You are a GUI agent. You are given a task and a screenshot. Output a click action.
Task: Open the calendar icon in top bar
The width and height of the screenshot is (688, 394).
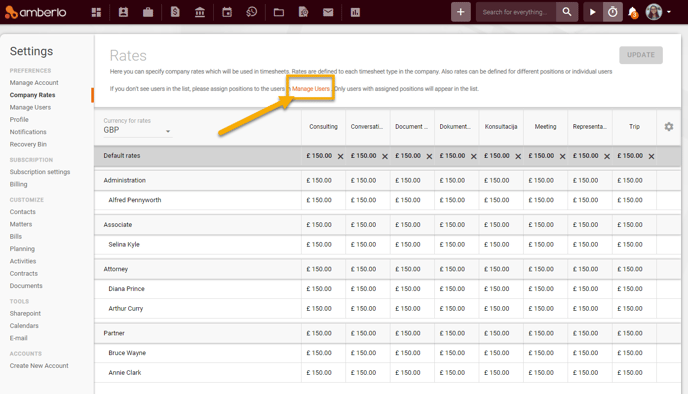pyautogui.click(x=227, y=12)
